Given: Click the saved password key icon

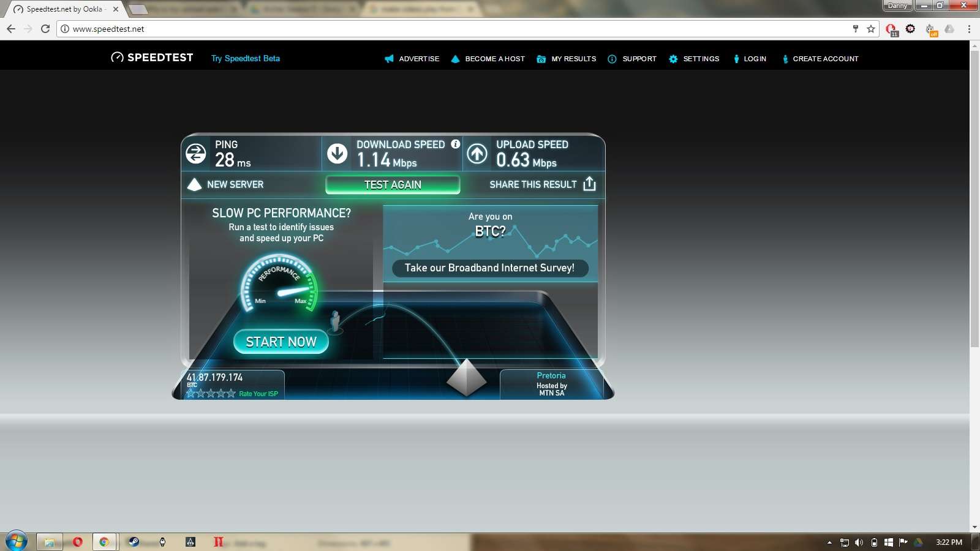Looking at the screenshot, I should click(x=856, y=29).
